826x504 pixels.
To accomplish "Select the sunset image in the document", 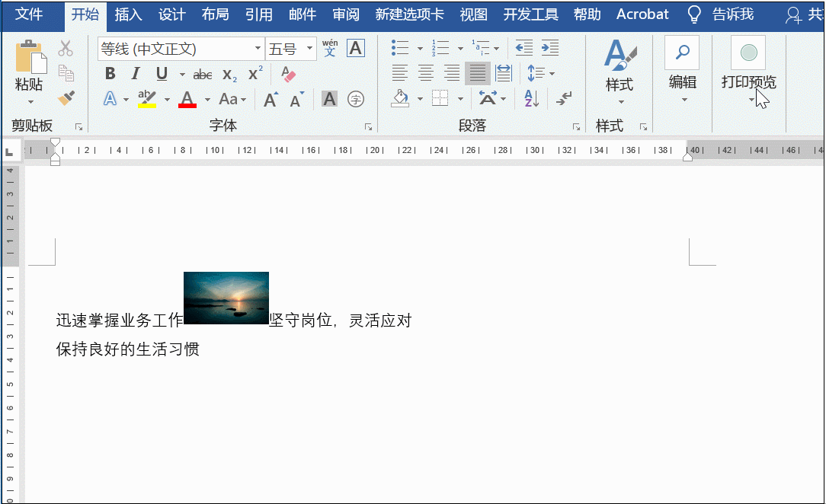I will (x=226, y=298).
